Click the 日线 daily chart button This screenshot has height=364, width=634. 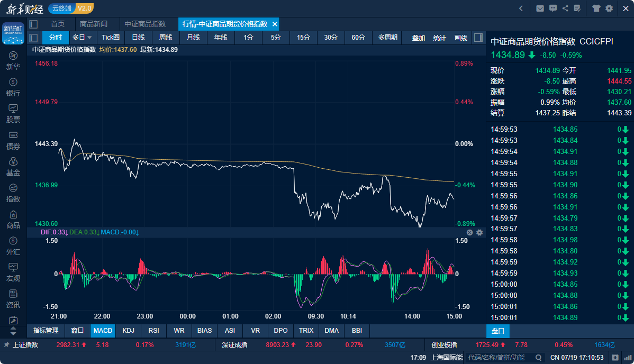point(138,38)
